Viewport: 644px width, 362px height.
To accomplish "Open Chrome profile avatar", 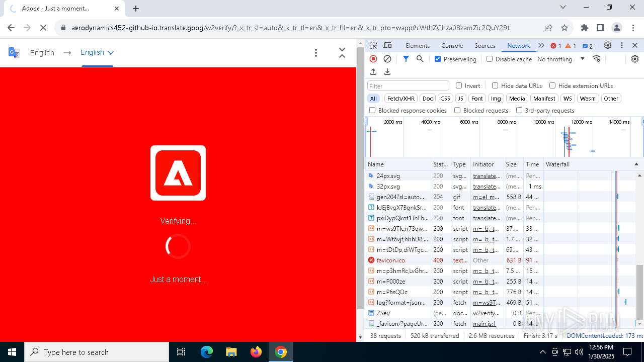I will (x=617, y=28).
